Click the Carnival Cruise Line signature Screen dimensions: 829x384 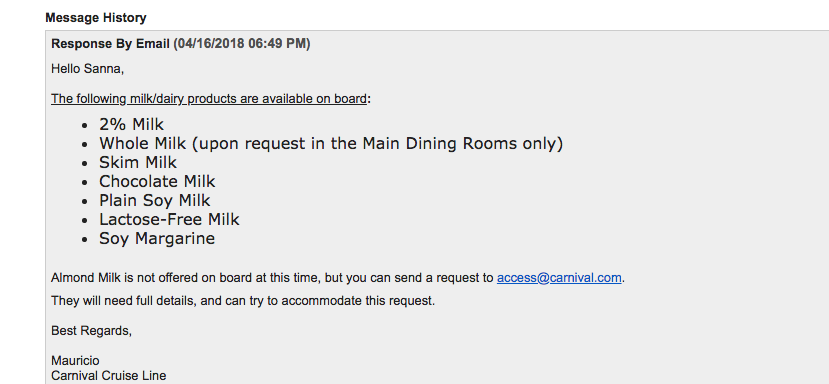[109, 376]
